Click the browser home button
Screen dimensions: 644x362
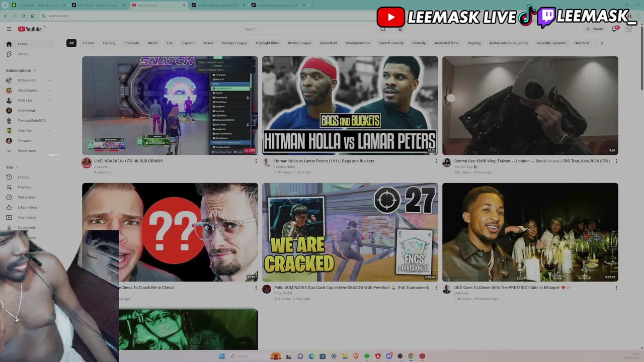click(32, 16)
